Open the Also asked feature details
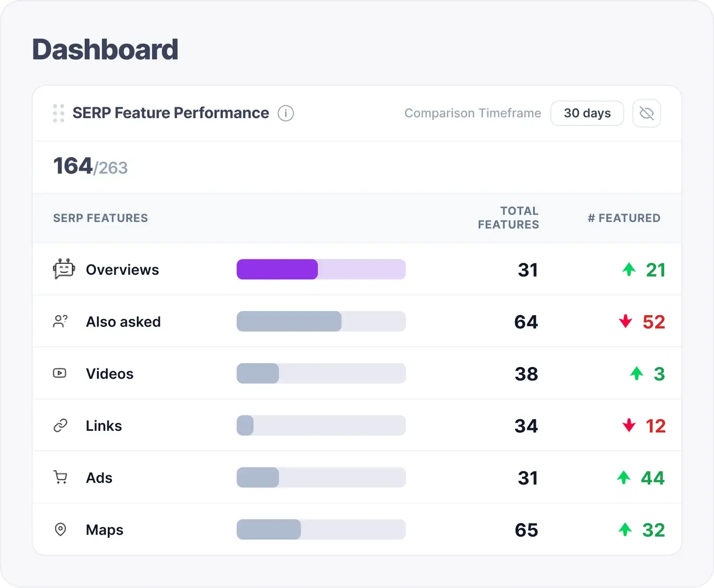The image size is (714, 588). coord(123,321)
